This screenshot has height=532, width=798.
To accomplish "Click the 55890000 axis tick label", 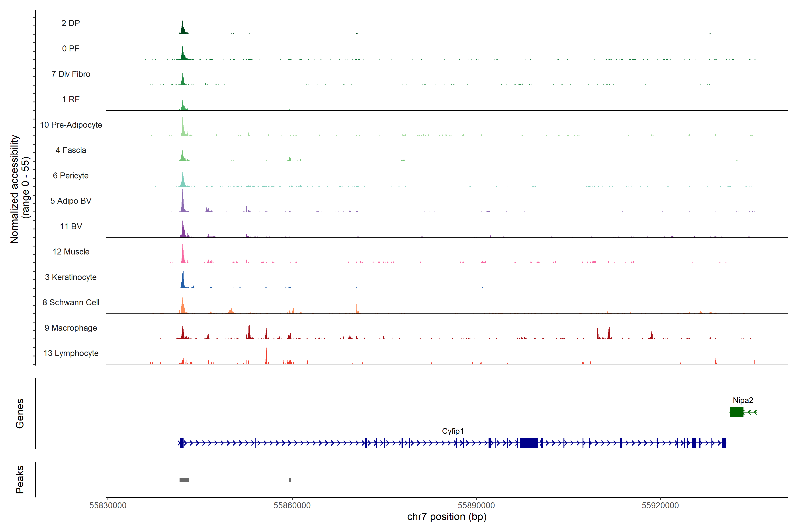I will (476, 505).
